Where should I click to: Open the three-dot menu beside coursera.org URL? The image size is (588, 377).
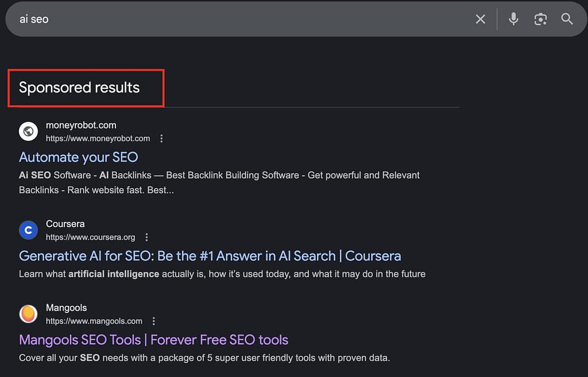tap(146, 237)
